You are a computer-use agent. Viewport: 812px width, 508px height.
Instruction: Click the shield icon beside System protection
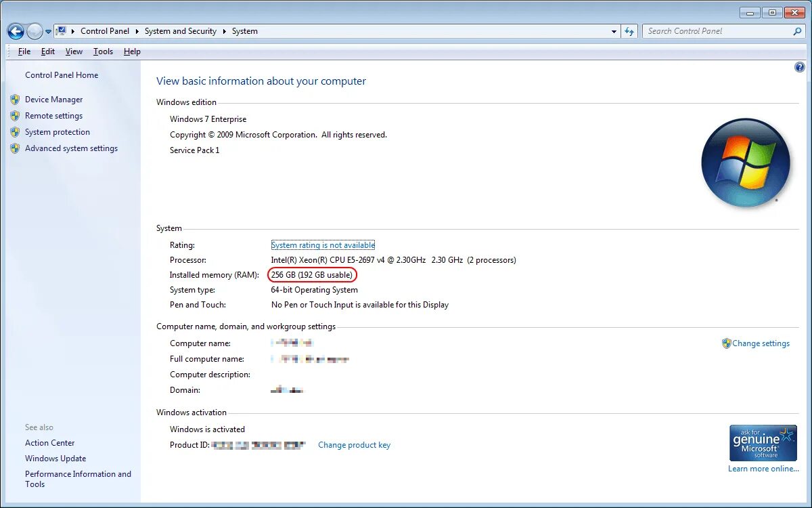pyautogui.click(x=15, y=132)
